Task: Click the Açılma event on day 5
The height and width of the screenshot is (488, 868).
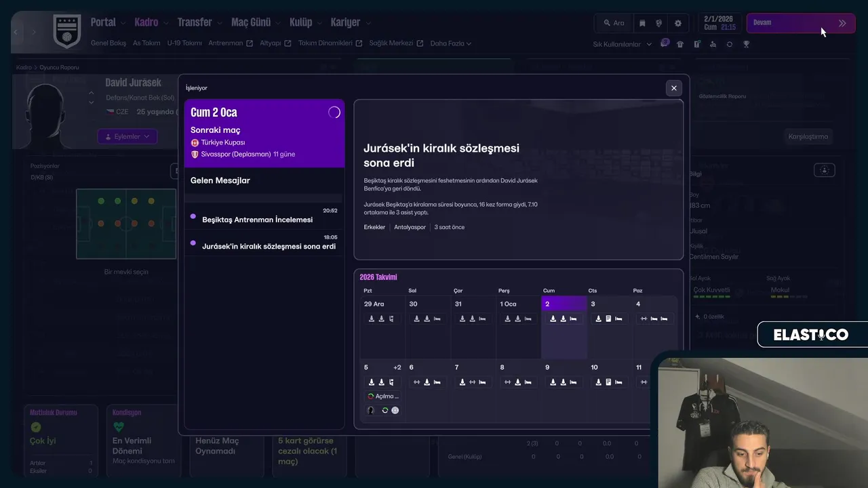Action: [382, 396]
